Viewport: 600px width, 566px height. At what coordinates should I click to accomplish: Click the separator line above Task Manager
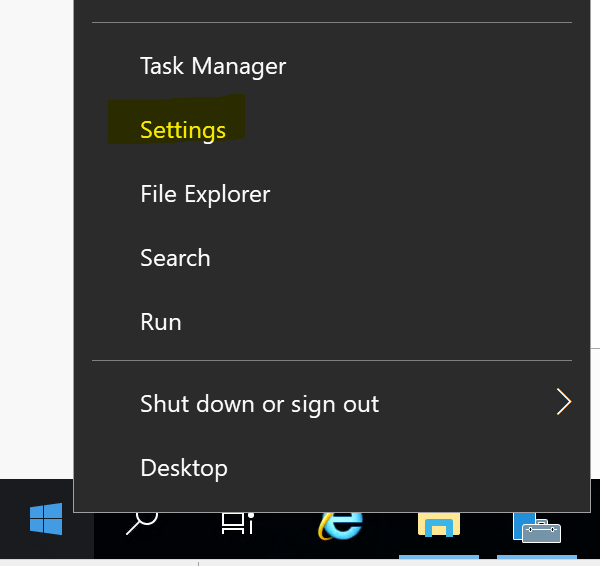331,22
